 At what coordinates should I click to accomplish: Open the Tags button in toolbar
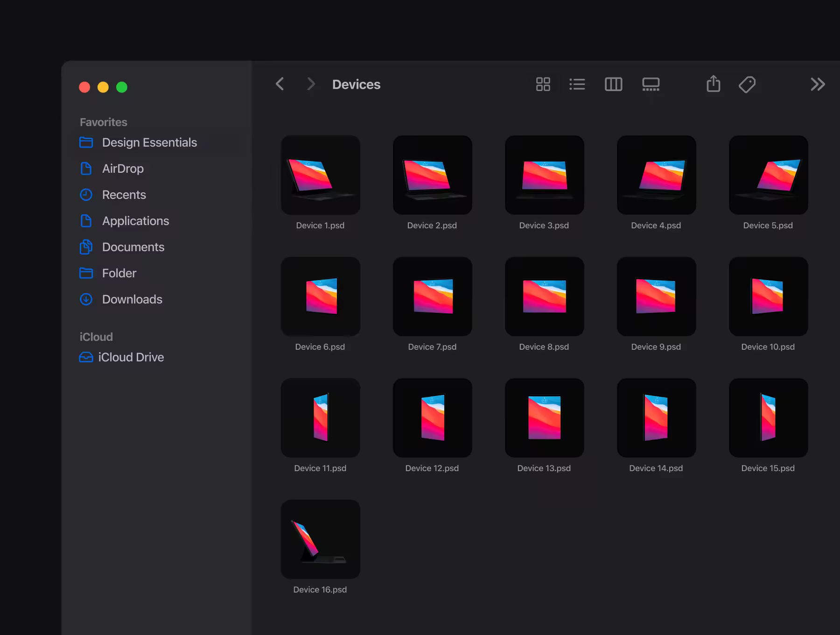[x=747, y=85]
